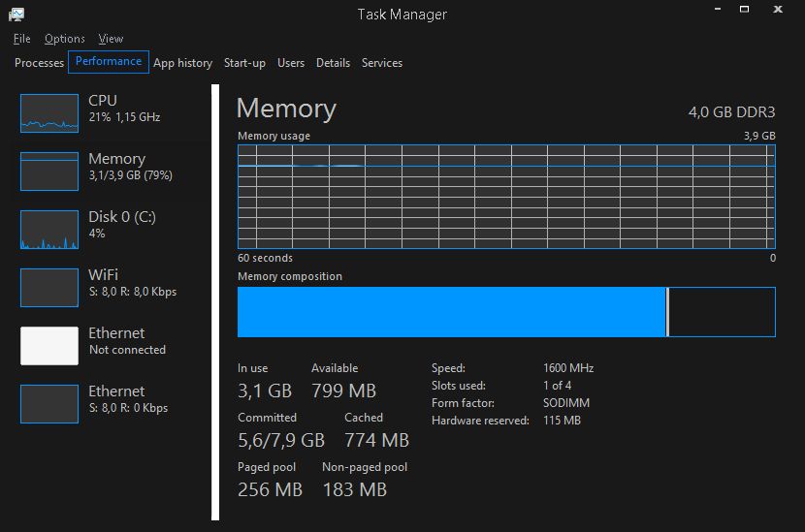Select the white Not connected Ethernet thumbnail
This screenshot has height=532, width=805.
(49, 346)
